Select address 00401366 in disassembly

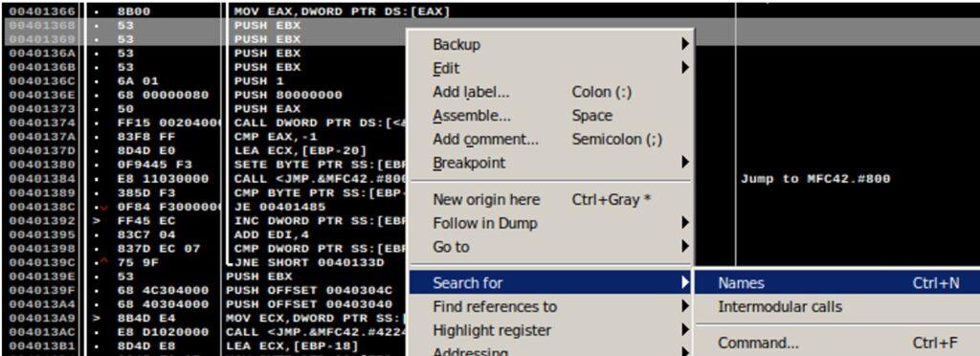point(42,11)
